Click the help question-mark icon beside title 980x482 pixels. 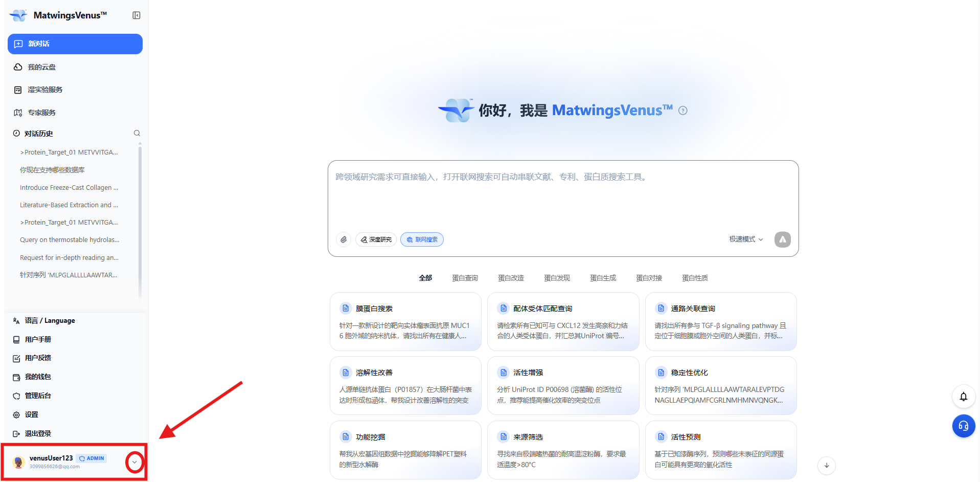683,111
